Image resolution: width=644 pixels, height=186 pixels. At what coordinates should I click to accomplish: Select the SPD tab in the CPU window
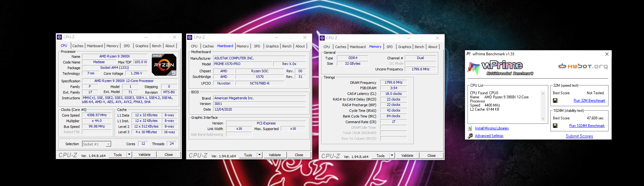(x=127, y=46)
